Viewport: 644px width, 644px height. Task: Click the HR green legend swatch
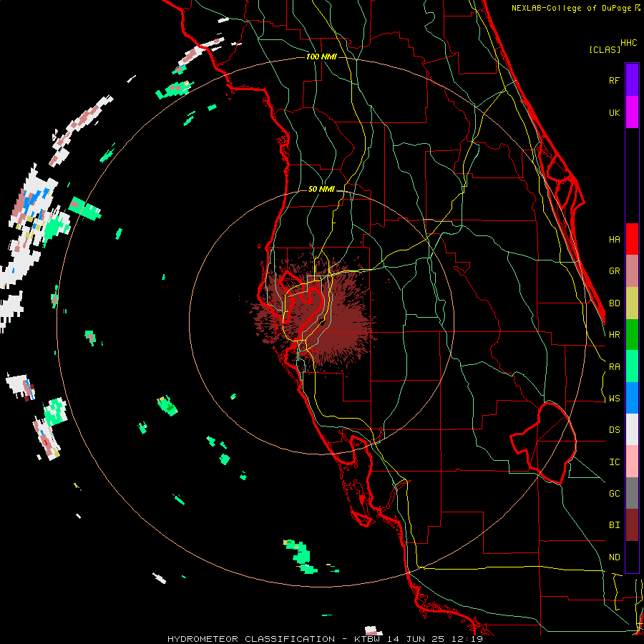pos(632,335)
